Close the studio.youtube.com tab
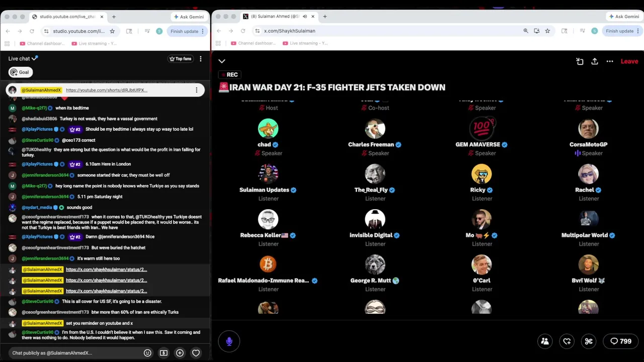This screenshot has width=644, height=362. 102,17
